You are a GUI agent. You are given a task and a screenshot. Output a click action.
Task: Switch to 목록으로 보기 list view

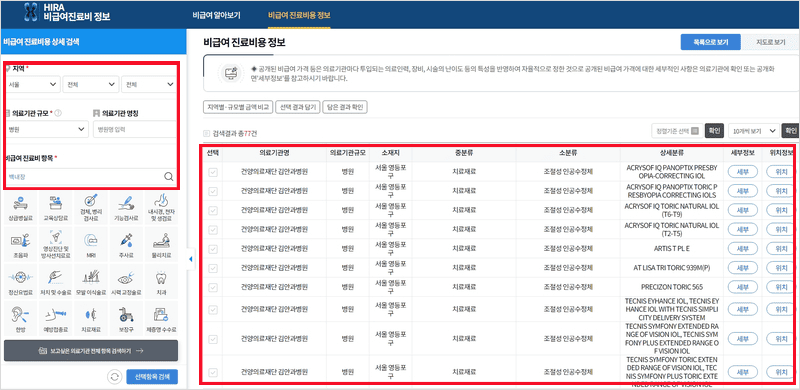(x=710, y=42)
